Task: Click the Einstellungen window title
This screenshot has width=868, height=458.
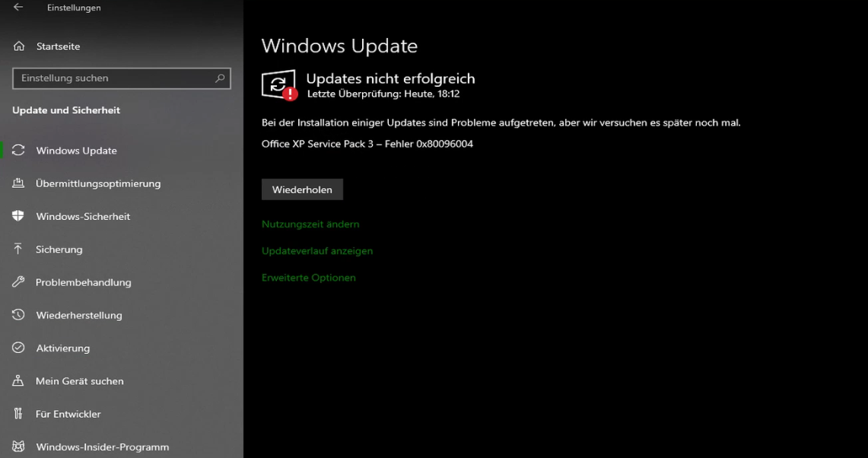Action: pos(74,8)
